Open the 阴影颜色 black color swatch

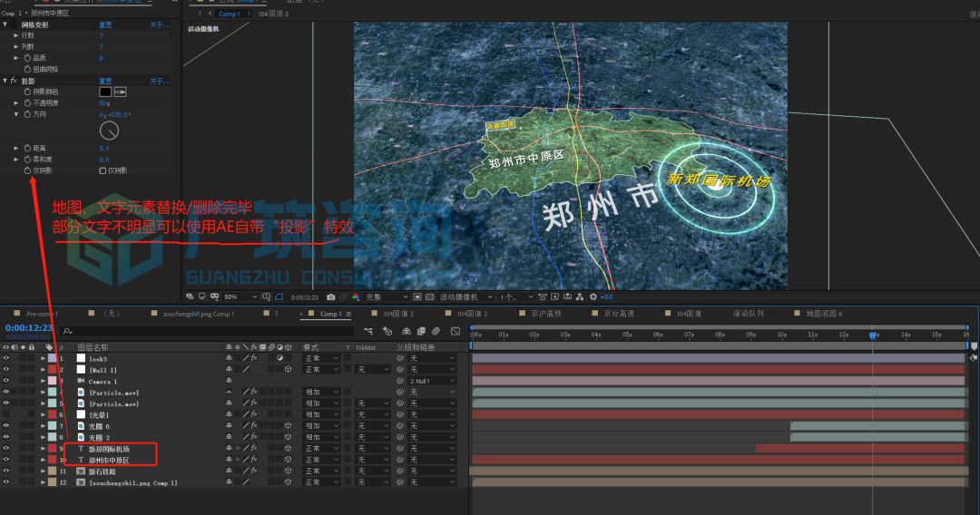[105, 92]
